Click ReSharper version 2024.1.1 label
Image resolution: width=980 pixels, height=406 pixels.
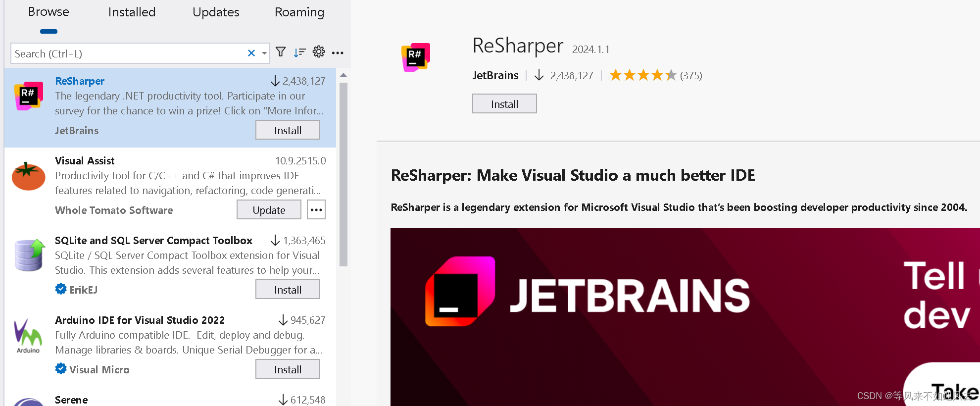click(591, 49)
